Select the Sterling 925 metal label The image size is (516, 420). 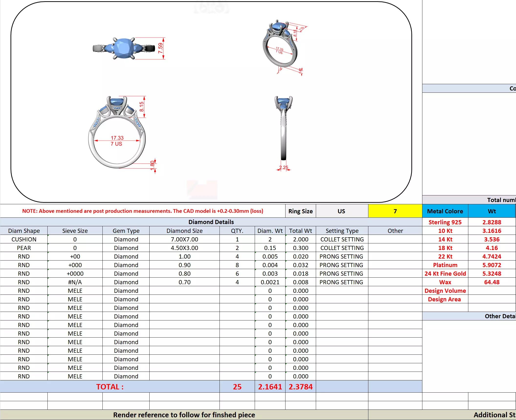[x=445, y=222]
